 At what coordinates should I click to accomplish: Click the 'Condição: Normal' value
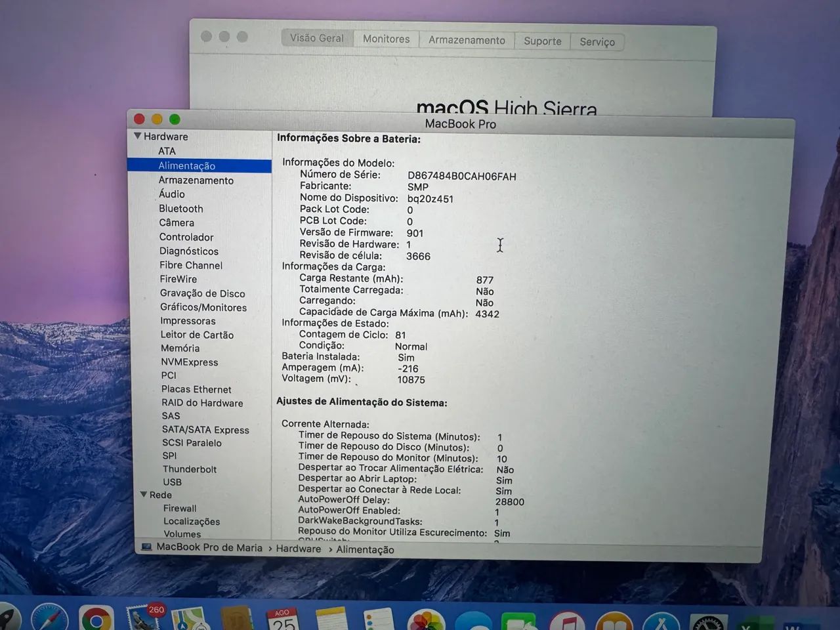411,346
